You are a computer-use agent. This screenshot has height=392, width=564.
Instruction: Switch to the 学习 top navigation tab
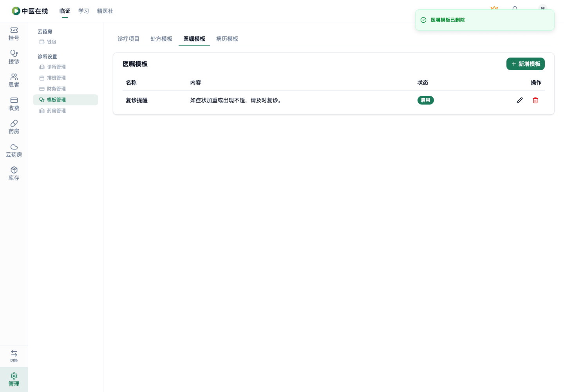pyautogui.click(x=84, y=11)
